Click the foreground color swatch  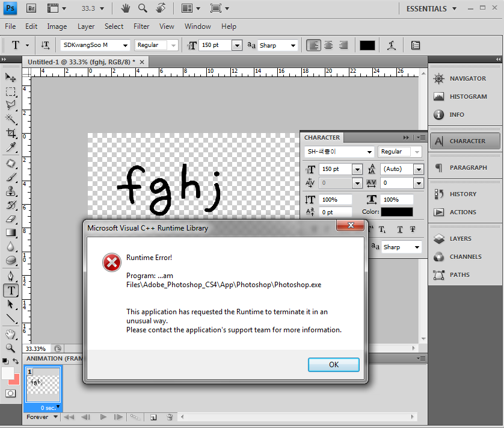(8, 373)
